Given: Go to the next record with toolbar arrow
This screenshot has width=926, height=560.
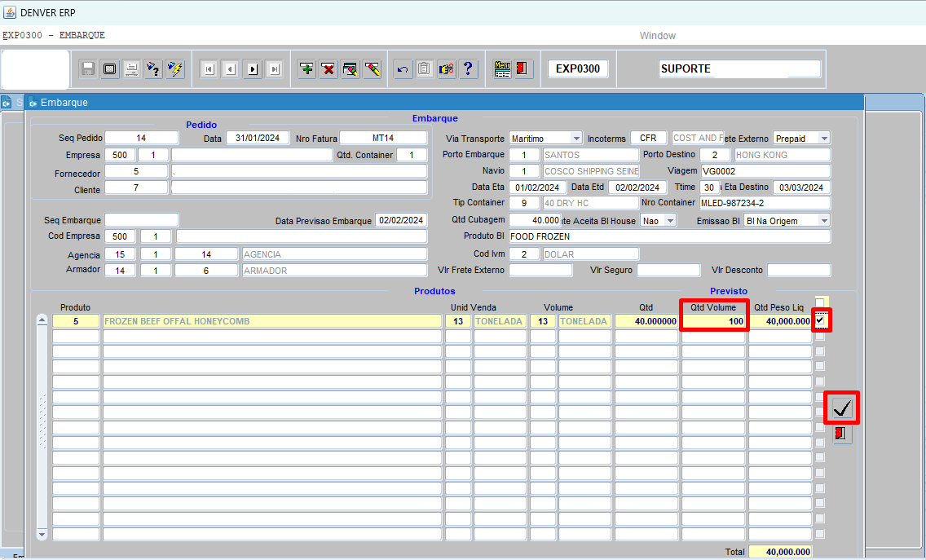Looking at the screenshot, I should tap(253, 69).
